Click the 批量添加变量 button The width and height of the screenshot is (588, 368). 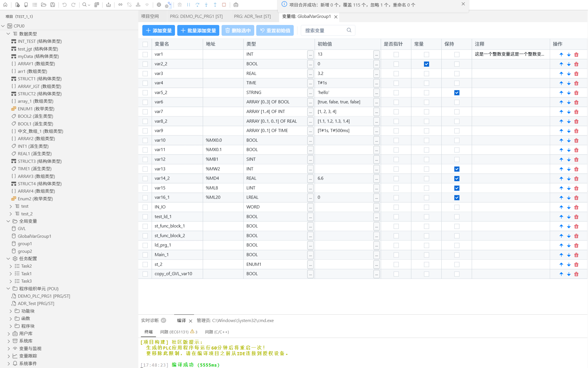(198, 30)
